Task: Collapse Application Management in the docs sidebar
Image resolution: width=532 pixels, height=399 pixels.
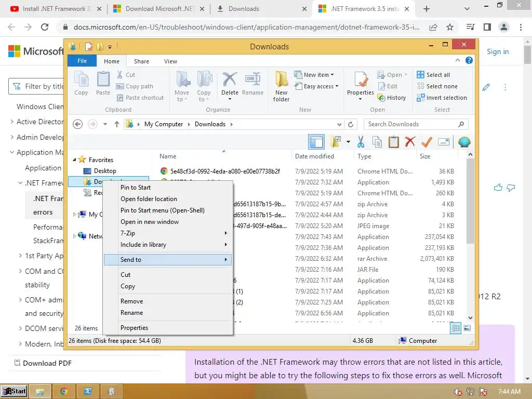Action: (x=12, y=152)
